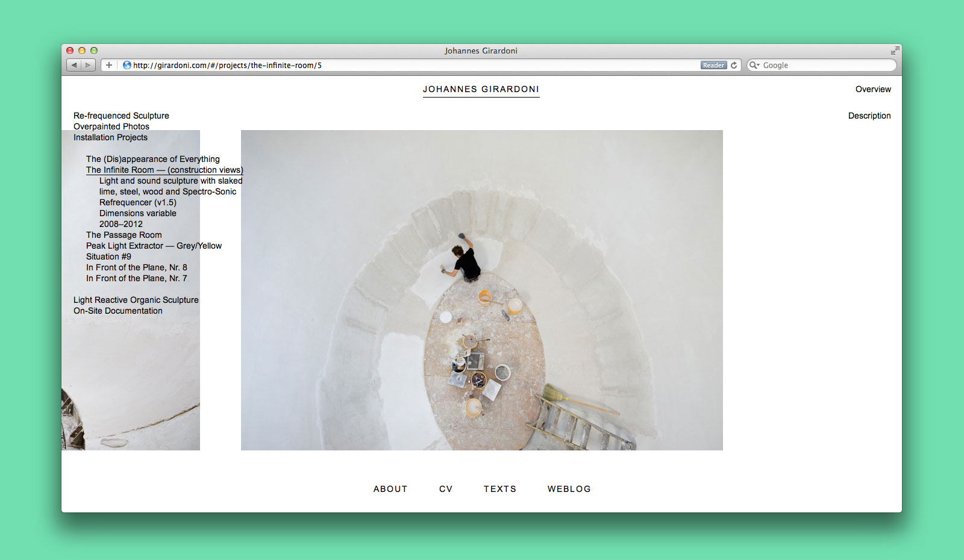964x560 pixels.
Task: Click the Google search field
Action: click(x=825, y=65)
